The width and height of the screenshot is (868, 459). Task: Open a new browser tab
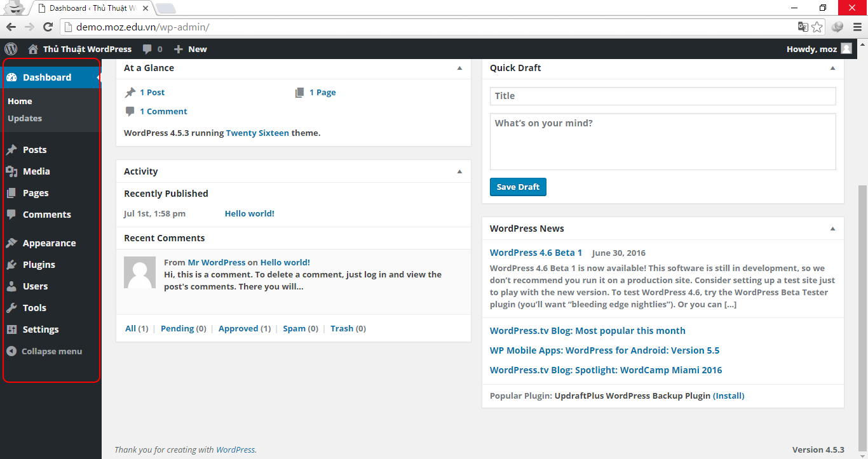[x=165, y=8]
